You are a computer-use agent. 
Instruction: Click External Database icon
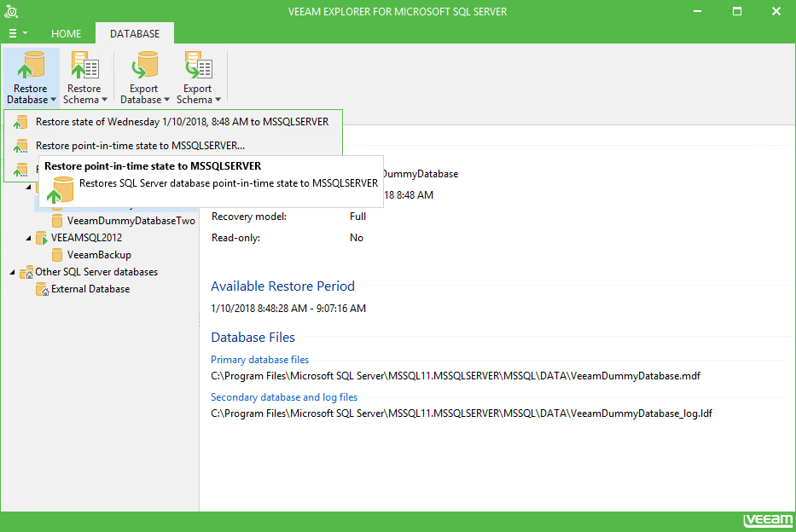click(42, 290)
